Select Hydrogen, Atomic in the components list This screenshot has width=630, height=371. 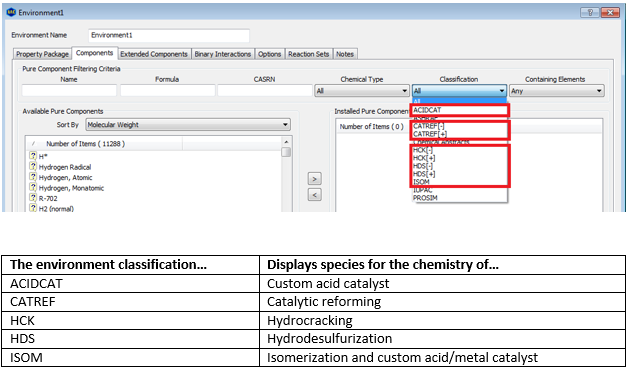[65, 177]
